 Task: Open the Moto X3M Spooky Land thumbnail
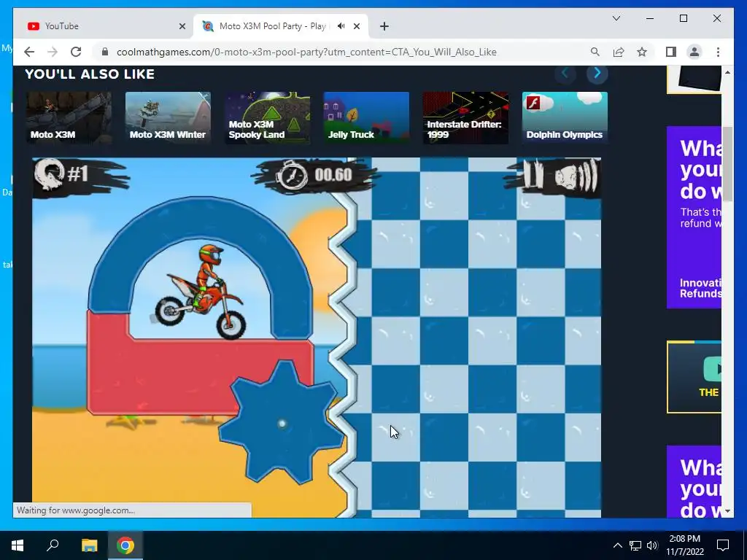click(x=267, y=117)
